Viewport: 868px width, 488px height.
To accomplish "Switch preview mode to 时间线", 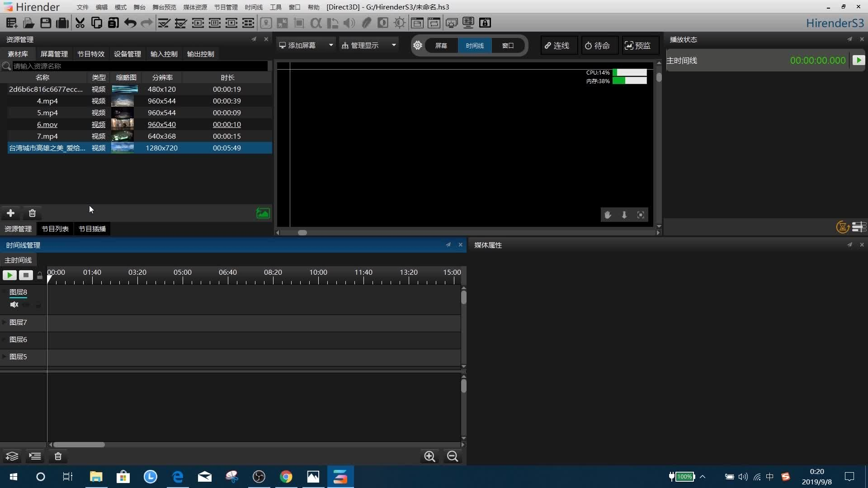I will point(475,46).
